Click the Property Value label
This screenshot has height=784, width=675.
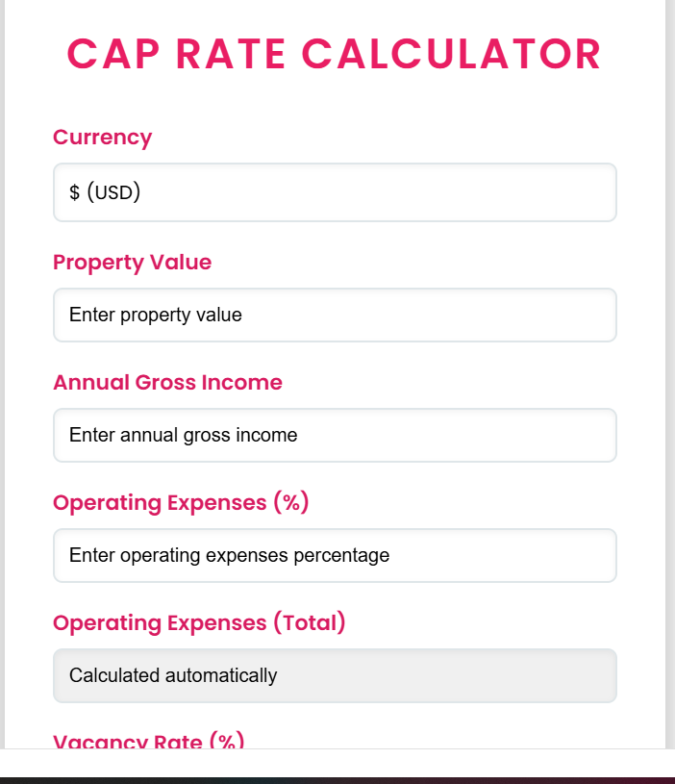[x=132, y=262]
